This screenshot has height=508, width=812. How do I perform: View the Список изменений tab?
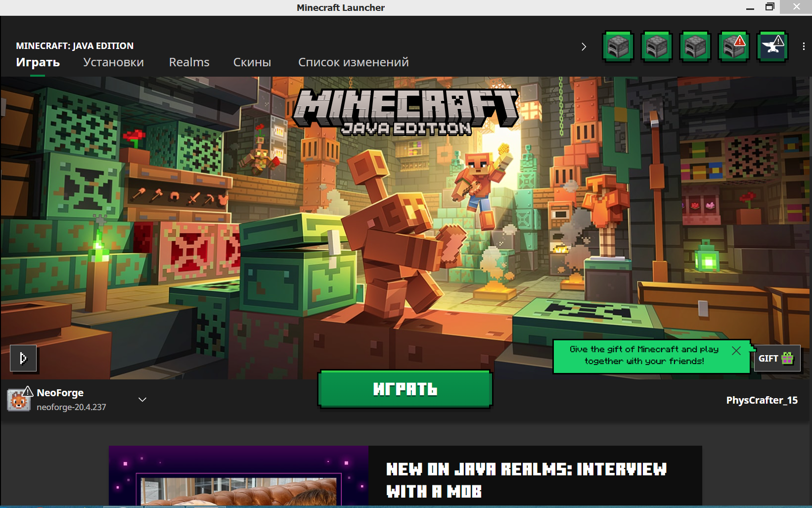[x=353, y=62]
